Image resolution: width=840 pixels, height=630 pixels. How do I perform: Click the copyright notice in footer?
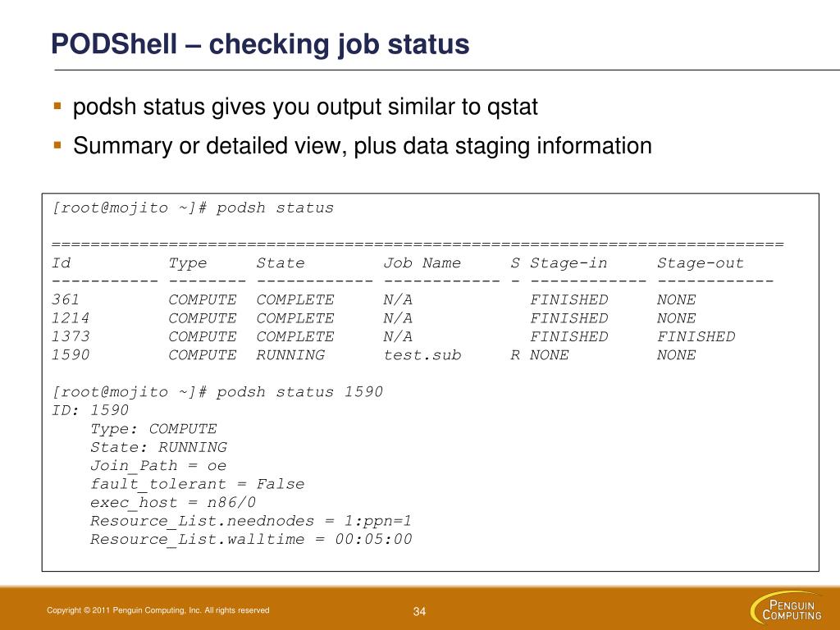pos(158,610)
